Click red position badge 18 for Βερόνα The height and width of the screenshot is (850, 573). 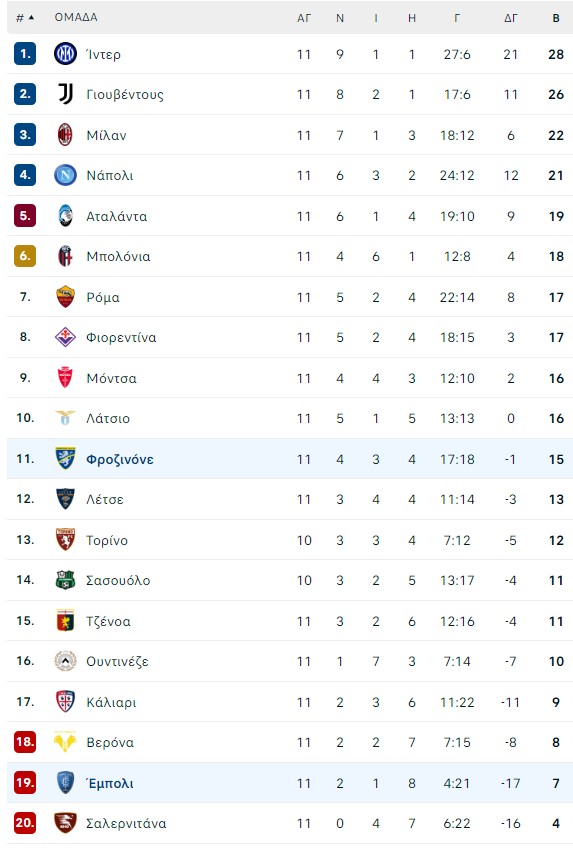25,742
